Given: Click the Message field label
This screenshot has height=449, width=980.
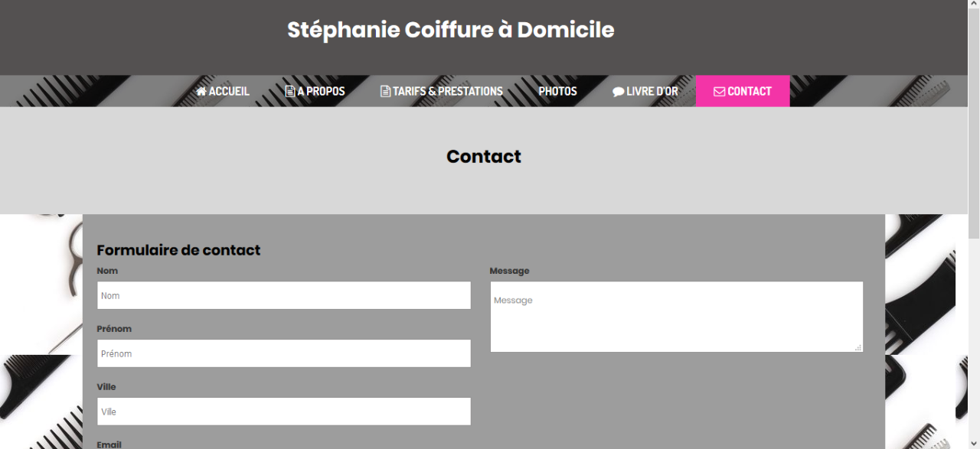Looking at the screenshot, I should (509, 271).
